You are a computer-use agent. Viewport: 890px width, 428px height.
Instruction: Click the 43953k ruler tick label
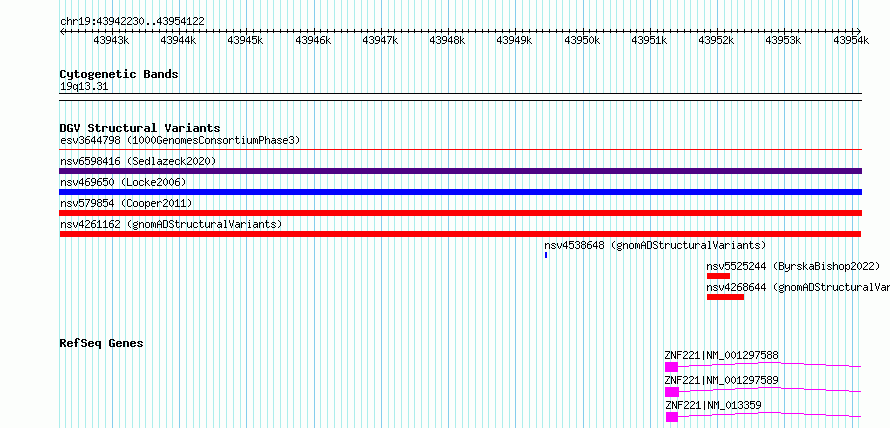(783, 40)
